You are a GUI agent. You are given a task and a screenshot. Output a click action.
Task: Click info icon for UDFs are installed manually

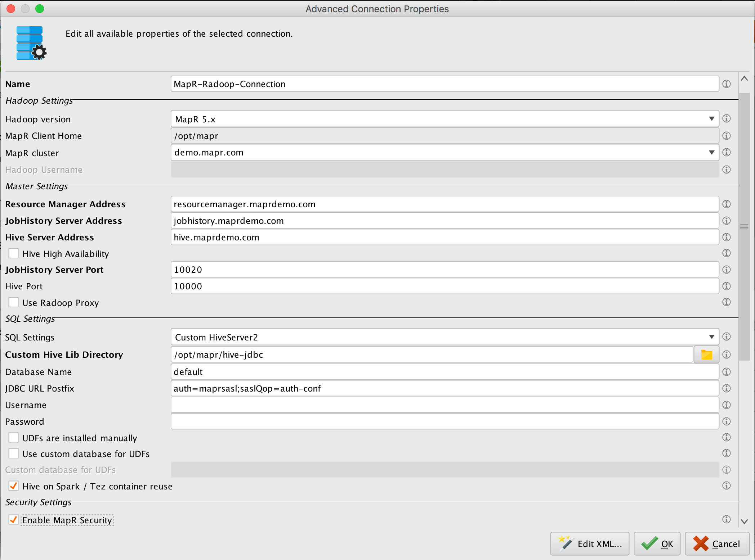[x=727, y=437]
